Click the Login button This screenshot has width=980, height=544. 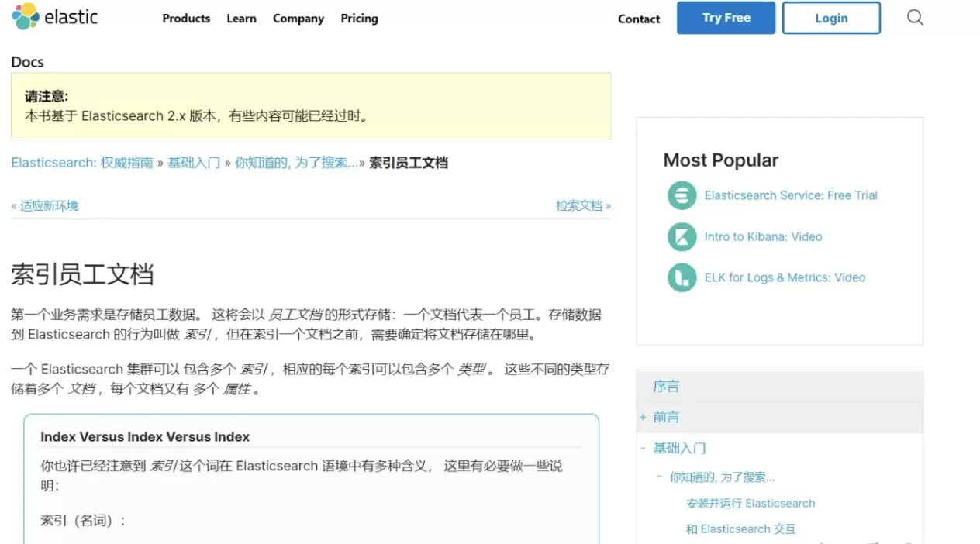point(831,18)
